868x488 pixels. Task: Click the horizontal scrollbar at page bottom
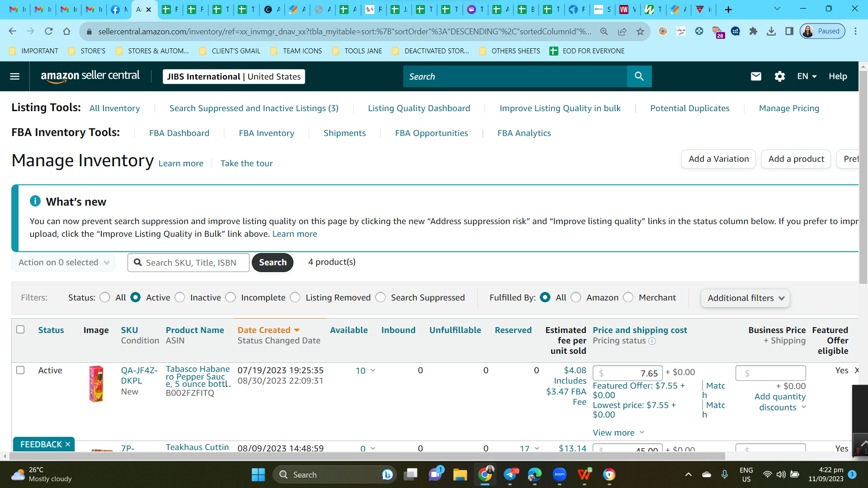[x=366, y=456]
